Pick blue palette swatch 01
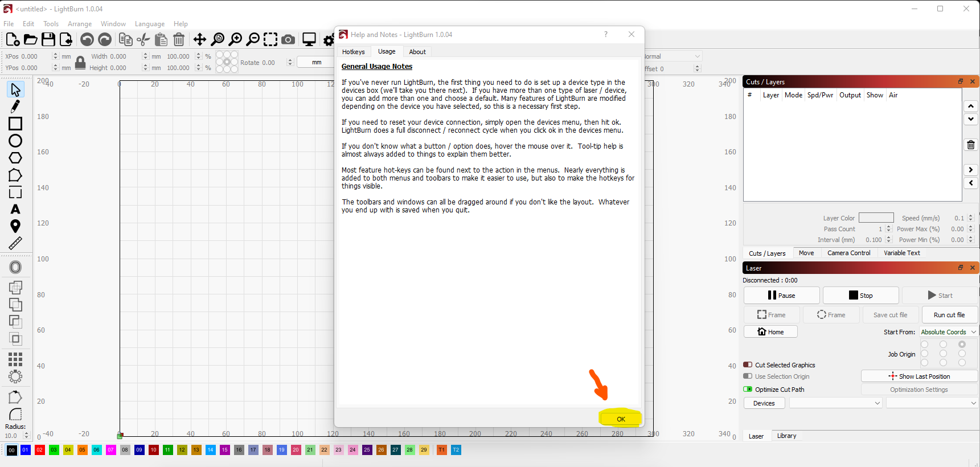 pyautogui.click(x=25, y=450)
